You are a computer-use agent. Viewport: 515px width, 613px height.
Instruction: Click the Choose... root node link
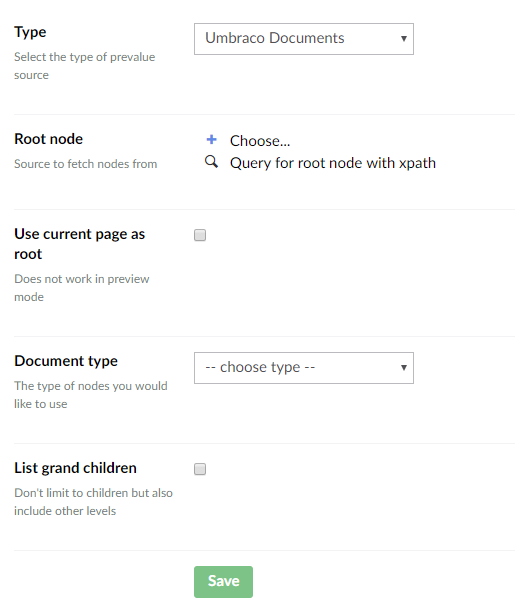(x=260, y=141)
